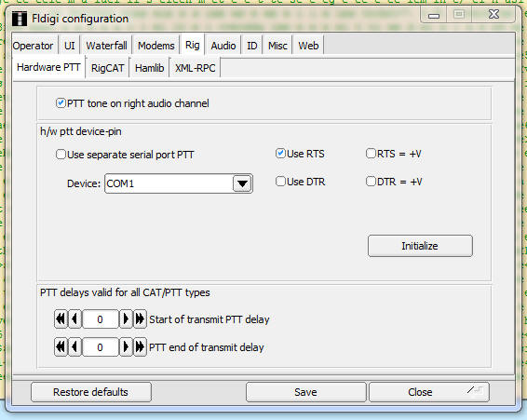Screen dimensions: 527x420
Task: Click the Fldigi icon in title bar
Action: [20, 19]
